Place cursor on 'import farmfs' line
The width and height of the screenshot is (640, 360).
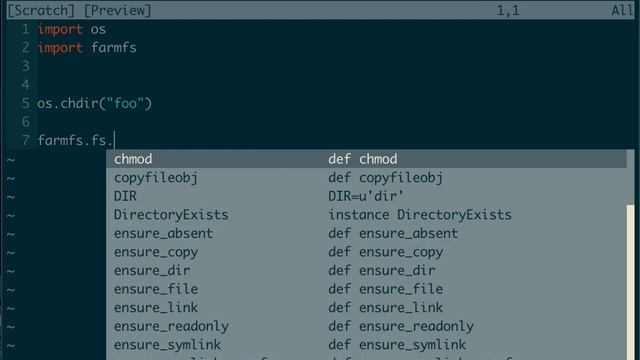[87, 48]
